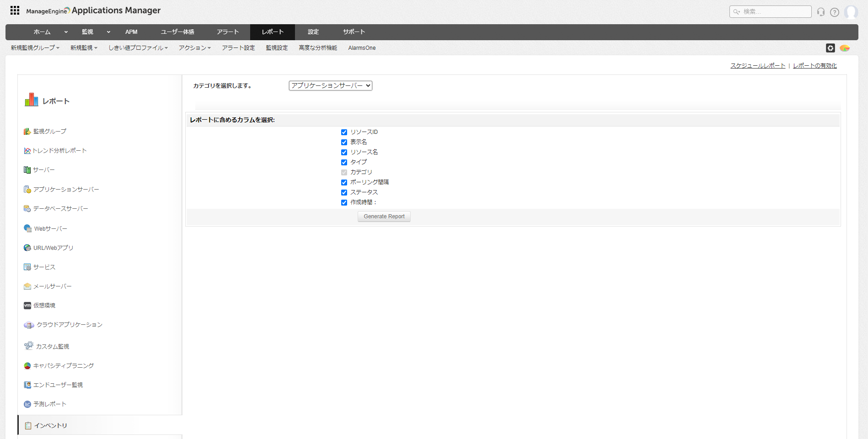
Task: Open the category select dropdown
Action: coord(330,86)
